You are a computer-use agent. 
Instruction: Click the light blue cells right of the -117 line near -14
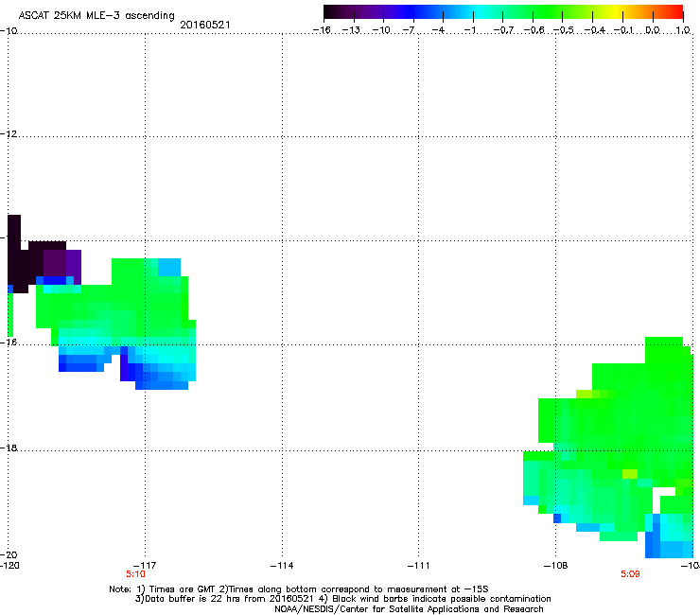[x=168, y=267]
